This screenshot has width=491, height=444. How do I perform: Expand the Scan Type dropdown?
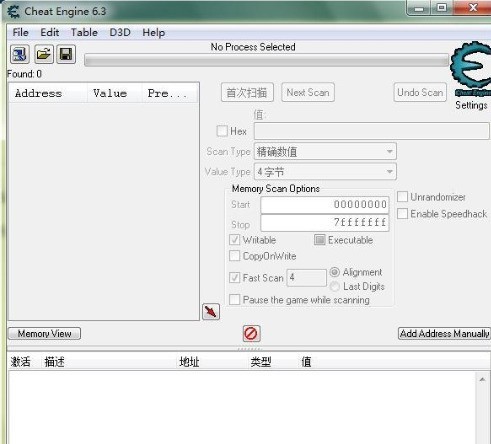point(325,152)
